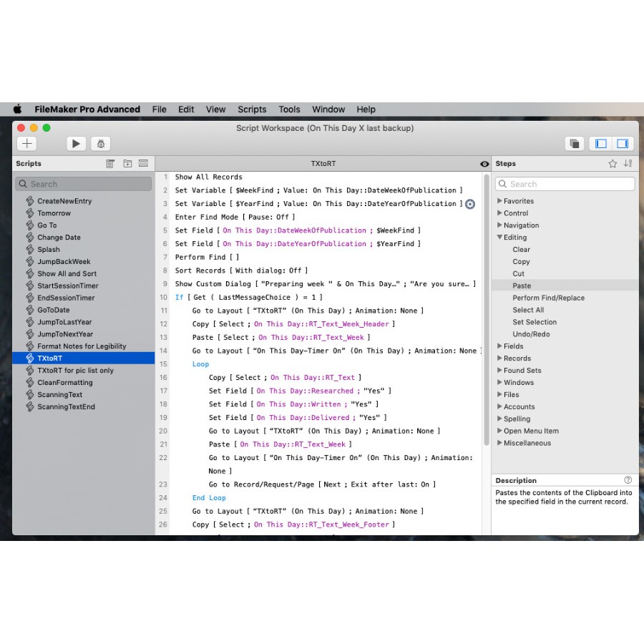Select the Undo/Redo step

point(531,334)
